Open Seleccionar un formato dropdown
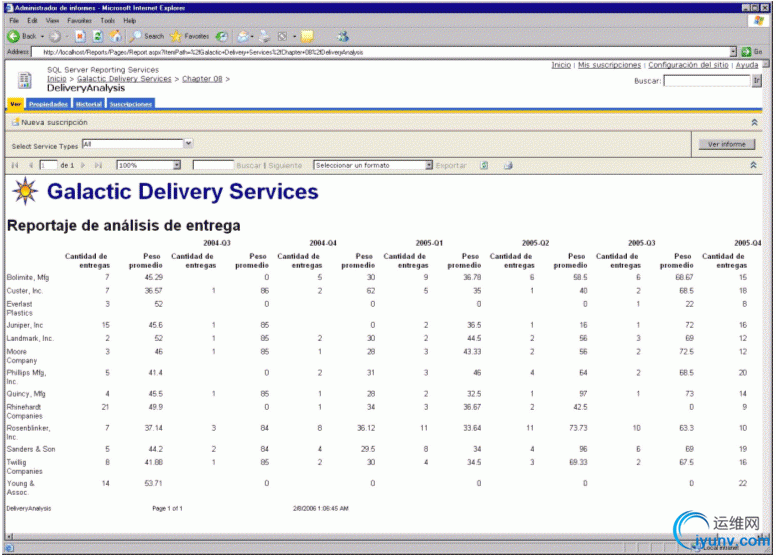Screen dimensions: 776x557 pos(429,165)
